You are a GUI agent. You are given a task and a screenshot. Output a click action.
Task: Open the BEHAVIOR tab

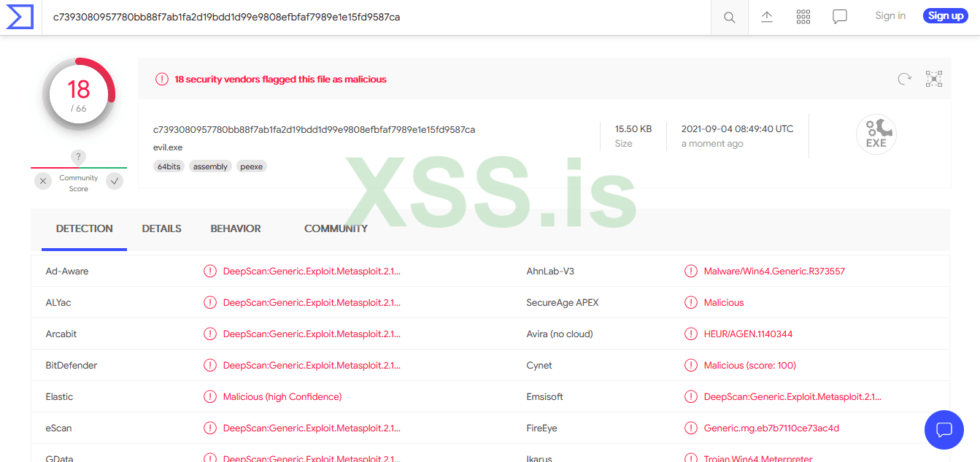(x=236, y=229)
